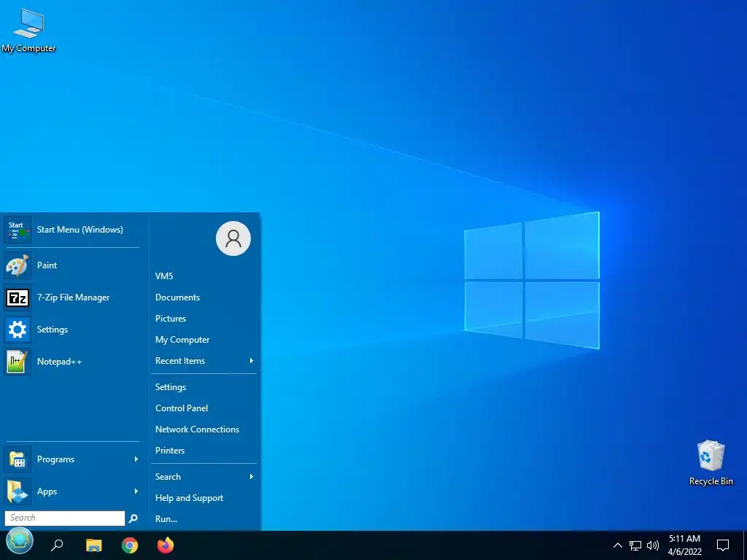Launch Notepad++ via its icon
Image resolution: width=747 pixels, height=560 pixels.
click(18, 362)
